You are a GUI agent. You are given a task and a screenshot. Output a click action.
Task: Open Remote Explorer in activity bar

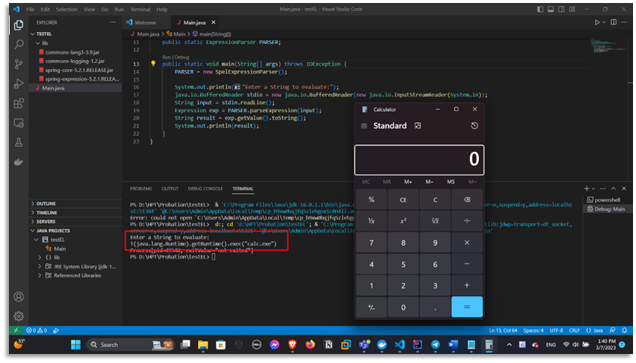tap(19, 122)
